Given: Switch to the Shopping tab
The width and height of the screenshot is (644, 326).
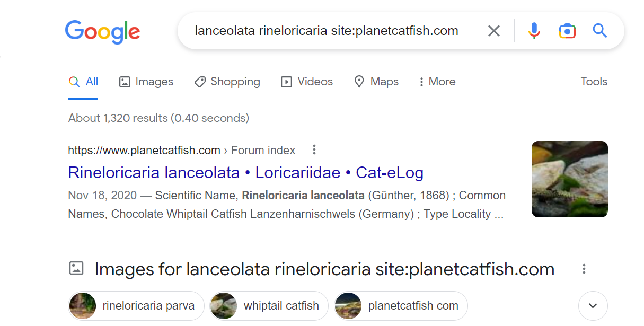Looking at the screenshot, I should (x=227, y=82).
